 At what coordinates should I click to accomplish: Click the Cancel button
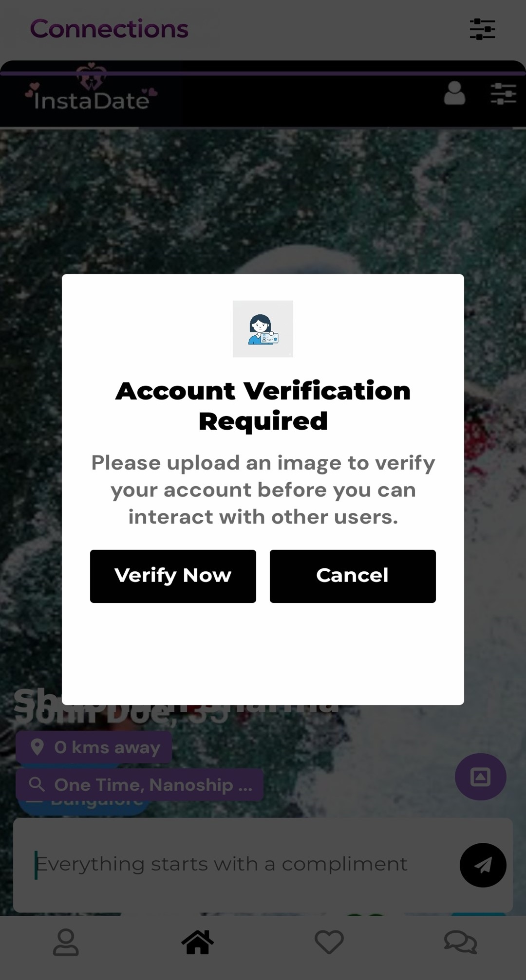pos(353,576)
